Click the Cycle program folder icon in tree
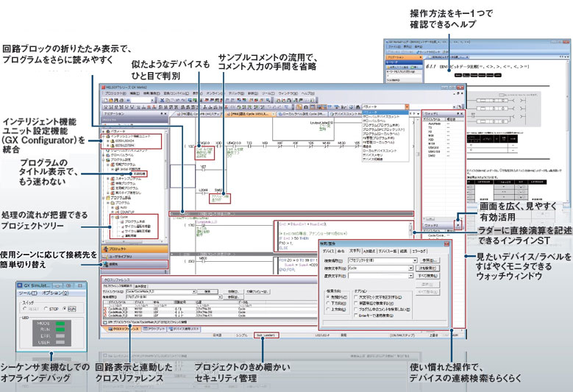 (x=114, y=217)
